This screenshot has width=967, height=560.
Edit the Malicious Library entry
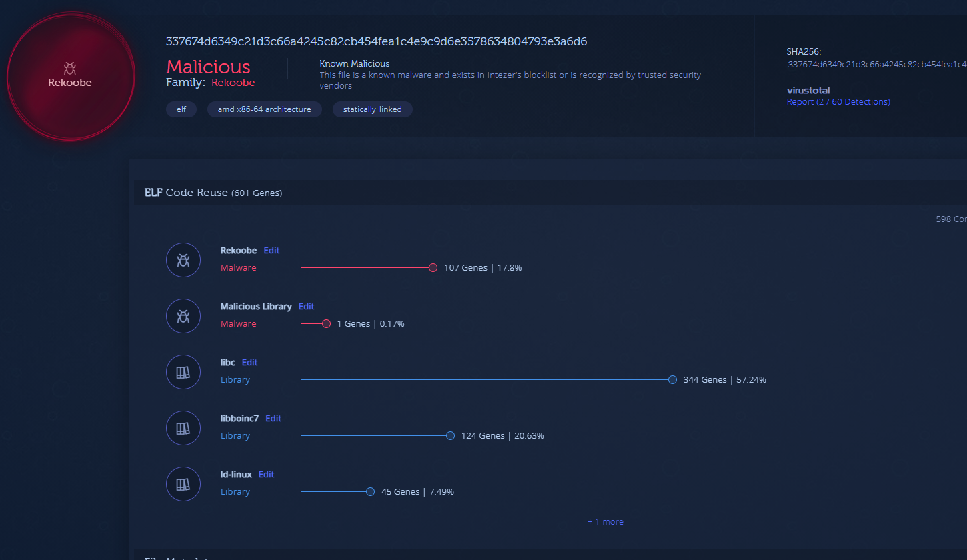pos(306,307)
